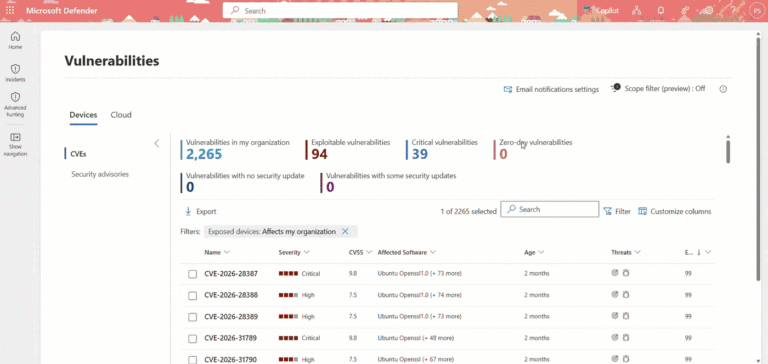768x364 pixels.
Task: Click the info icon beside Scope filter
Action: pos(723,89)
